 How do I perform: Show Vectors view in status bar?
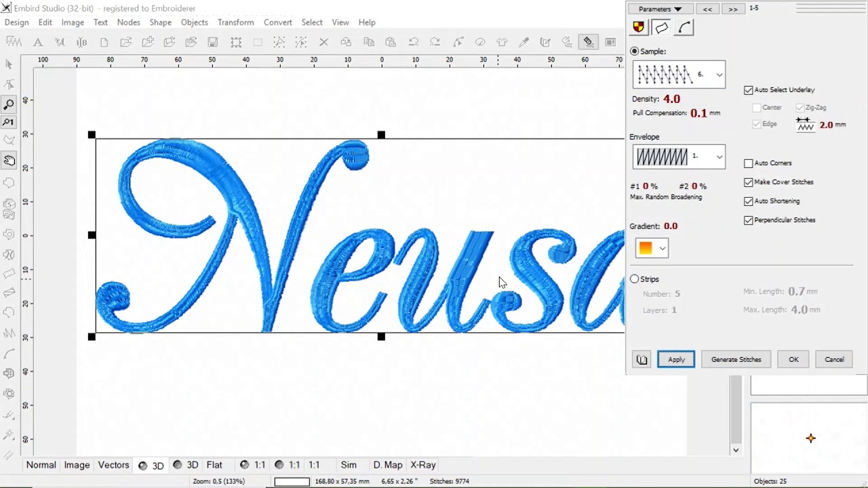point(113,465)
